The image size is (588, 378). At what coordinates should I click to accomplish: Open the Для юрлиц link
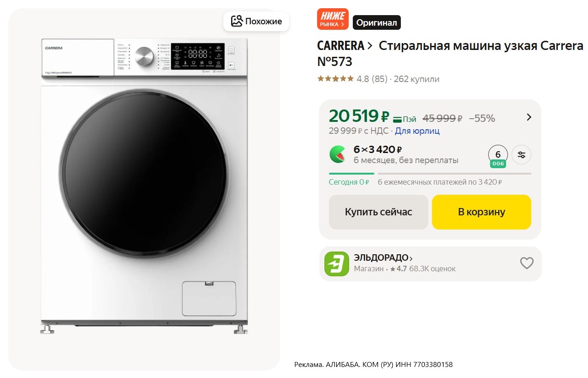417,131
